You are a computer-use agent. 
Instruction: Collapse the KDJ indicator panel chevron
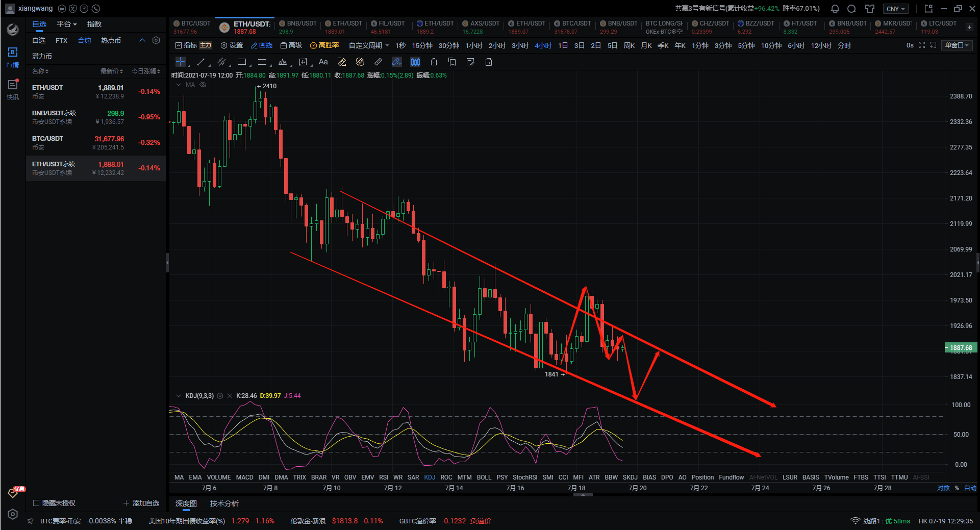coord(179,396)
